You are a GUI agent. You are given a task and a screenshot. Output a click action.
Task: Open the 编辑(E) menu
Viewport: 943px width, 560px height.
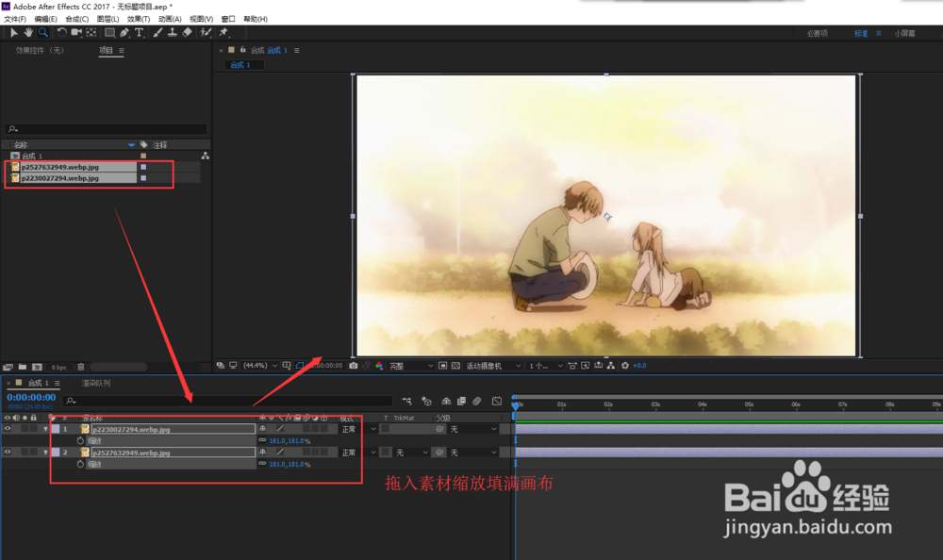[45, 19]
